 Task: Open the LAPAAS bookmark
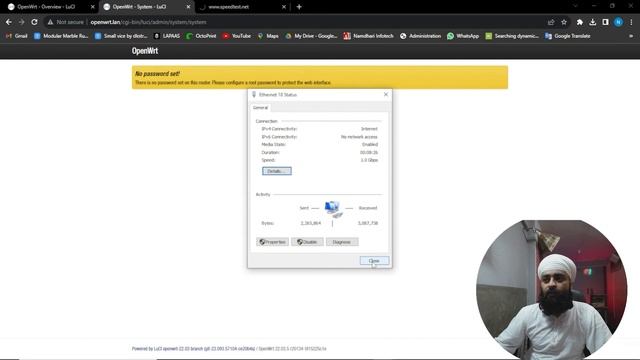(167, 36)
